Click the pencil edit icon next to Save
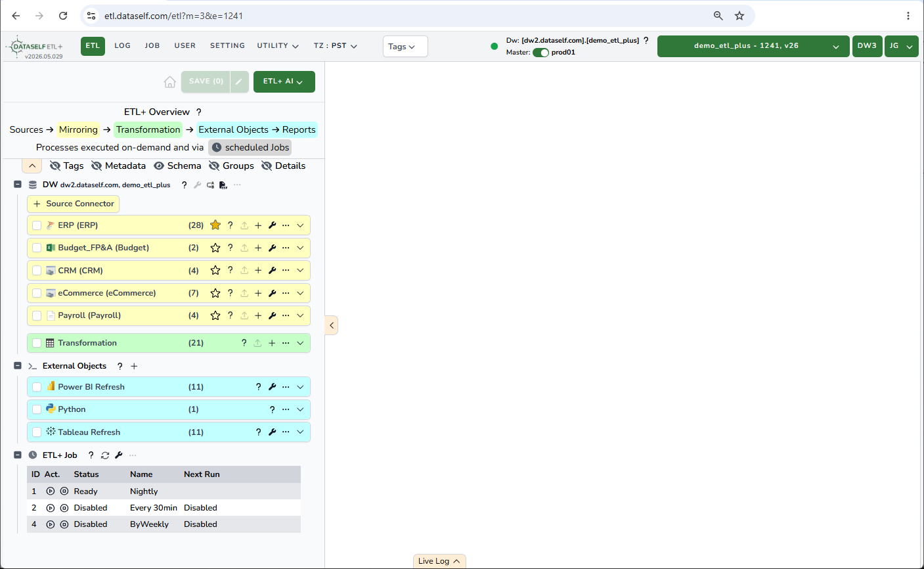Screen dimensions: 924x569 click(x=239, y=81)
